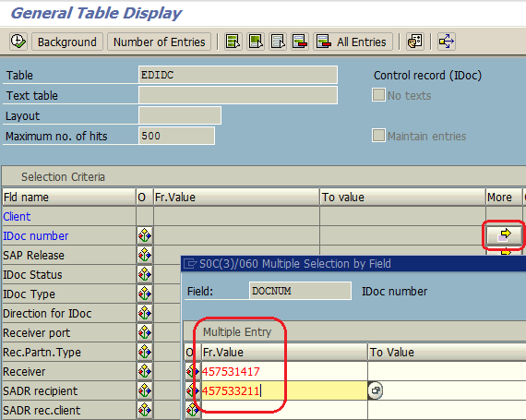
Task: Click the Background button
Action: click(67, 42)
